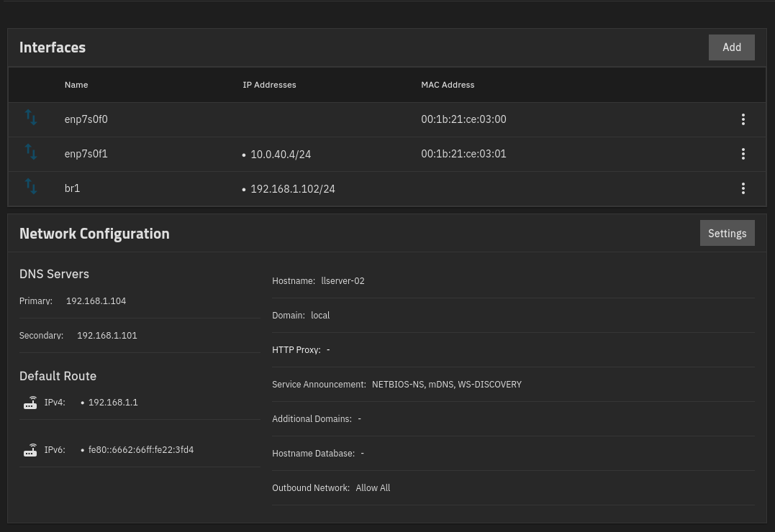Select the br1 bridge interface name
The width and height of the screenshot is (775, 532).
click(x=72, y=188)
